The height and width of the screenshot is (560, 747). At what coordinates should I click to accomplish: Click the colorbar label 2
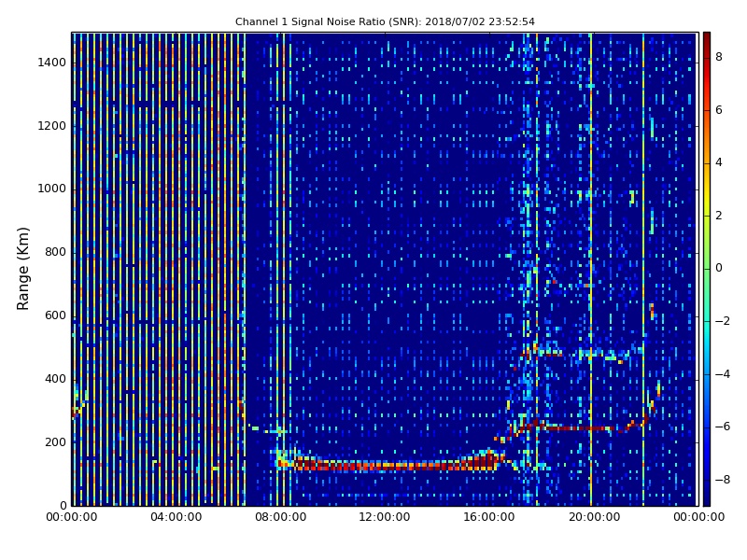pyautogui.click(x=719, y=216)
